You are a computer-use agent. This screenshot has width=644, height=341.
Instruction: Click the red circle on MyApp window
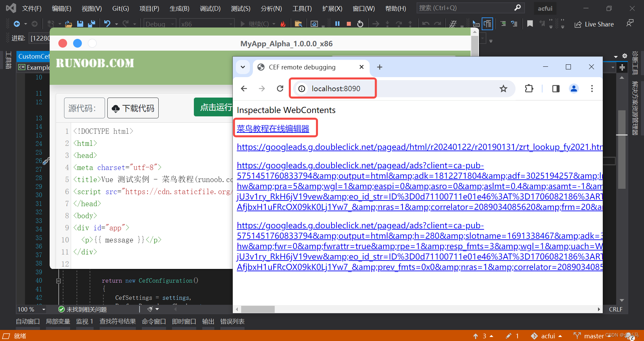click(63, 43)
